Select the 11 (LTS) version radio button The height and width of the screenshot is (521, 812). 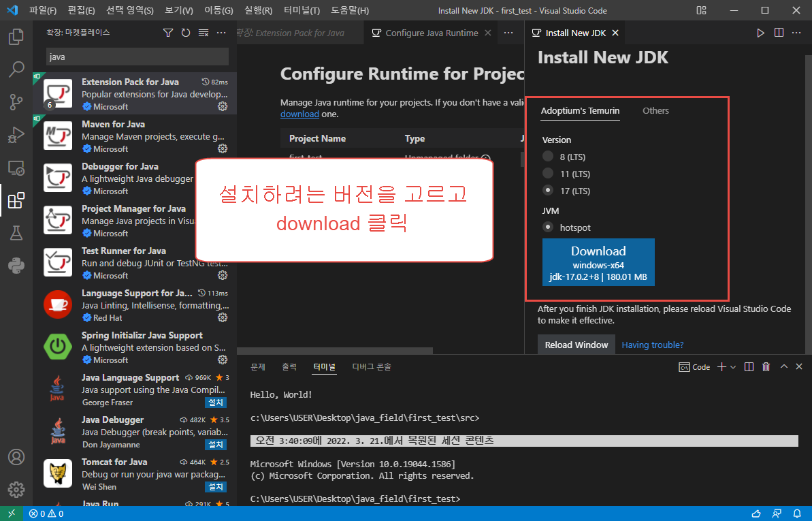(x=548, y=173)
